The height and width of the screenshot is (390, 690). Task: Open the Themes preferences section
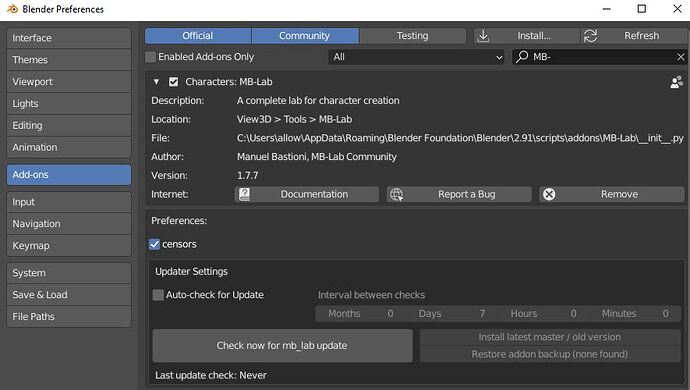coord(69,60)
